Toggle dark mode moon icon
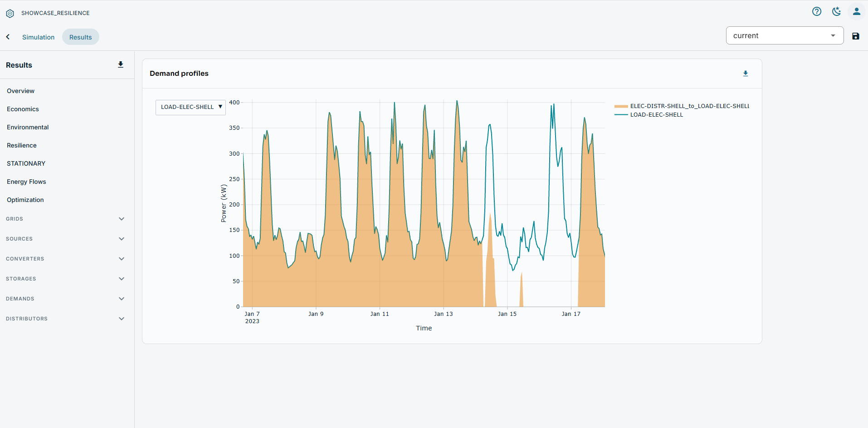The image size is (868, 428). coord(837,12)
